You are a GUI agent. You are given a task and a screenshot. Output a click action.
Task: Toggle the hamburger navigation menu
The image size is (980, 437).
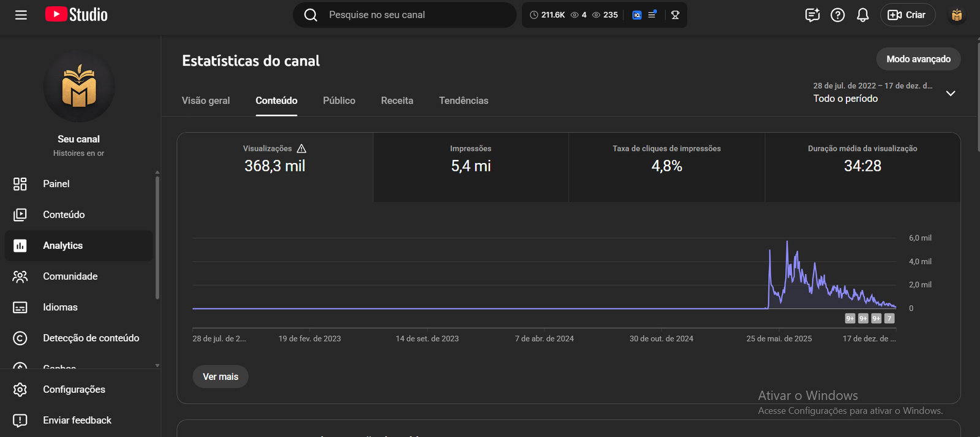(21, 15)
